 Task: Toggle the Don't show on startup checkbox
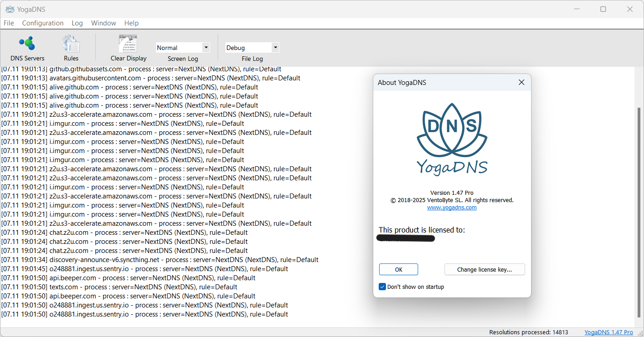(x=382, y=287)
